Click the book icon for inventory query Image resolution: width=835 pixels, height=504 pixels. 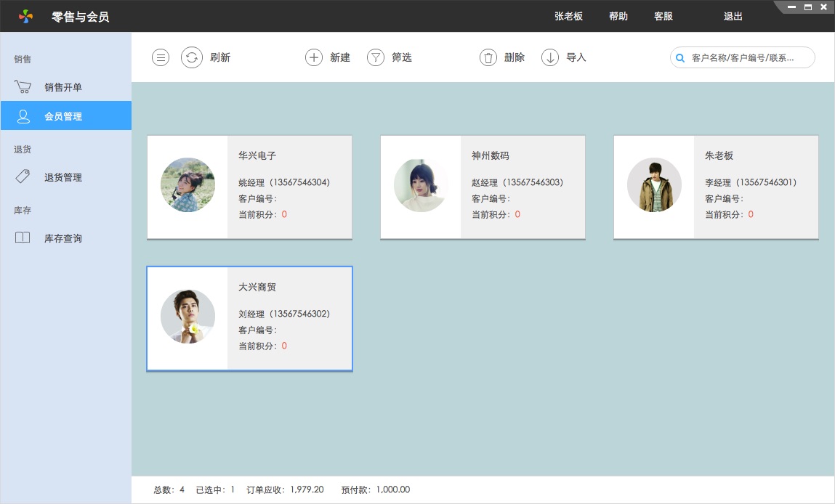coord(23,237)
